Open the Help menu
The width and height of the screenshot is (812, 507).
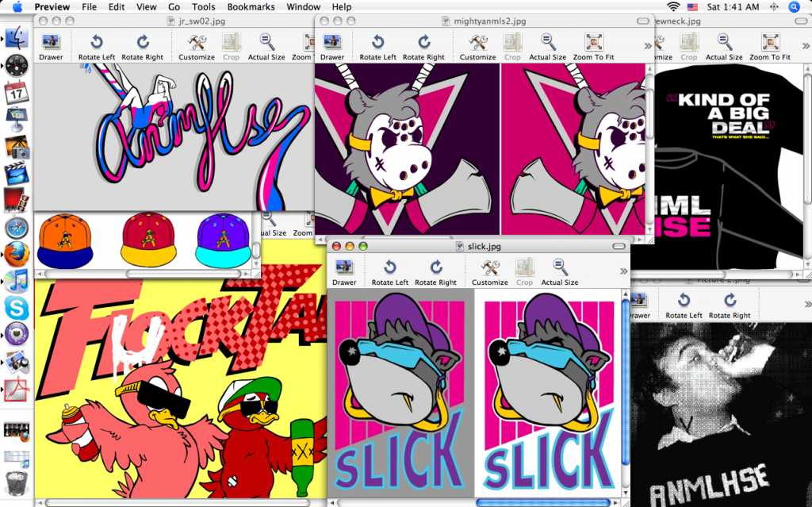coord(342,6)
